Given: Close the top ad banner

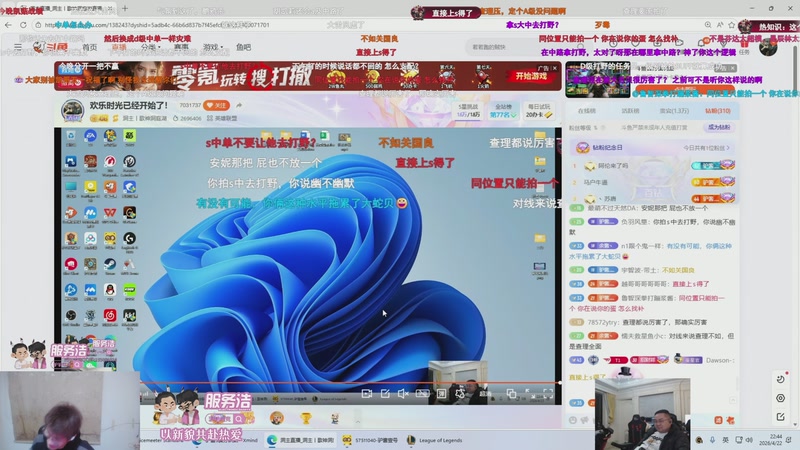Looking at the screenshot, I should pyautogui.click(x=555, y=68).
